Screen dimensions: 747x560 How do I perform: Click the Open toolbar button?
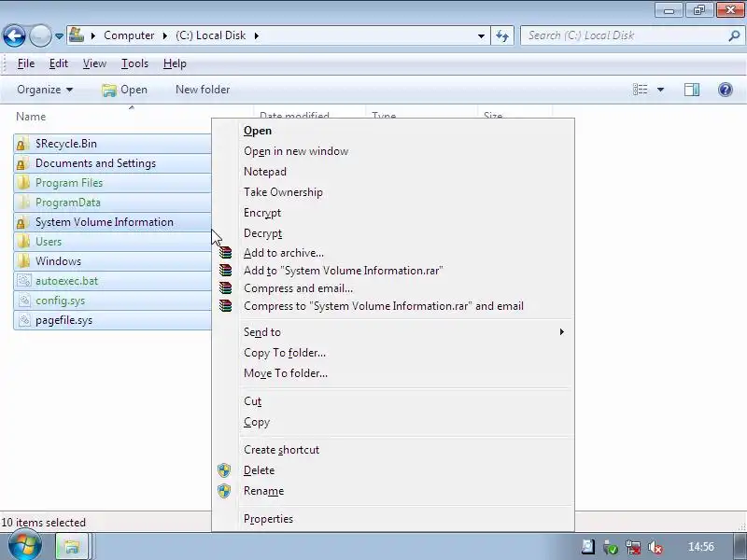(125, 90)
